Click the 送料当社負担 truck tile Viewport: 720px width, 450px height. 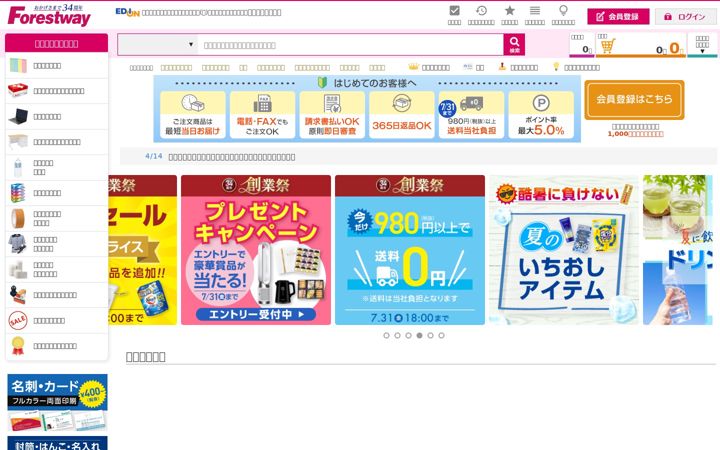[x=471, y=114]
